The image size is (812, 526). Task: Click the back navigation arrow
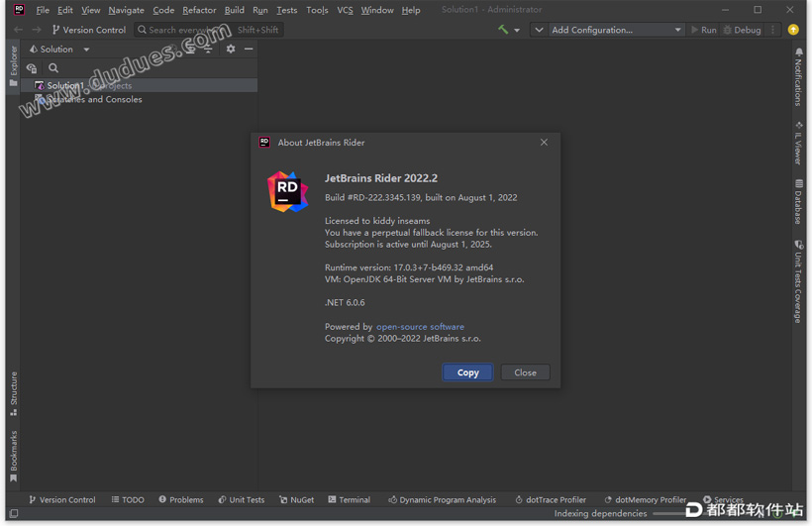point(18,30)
